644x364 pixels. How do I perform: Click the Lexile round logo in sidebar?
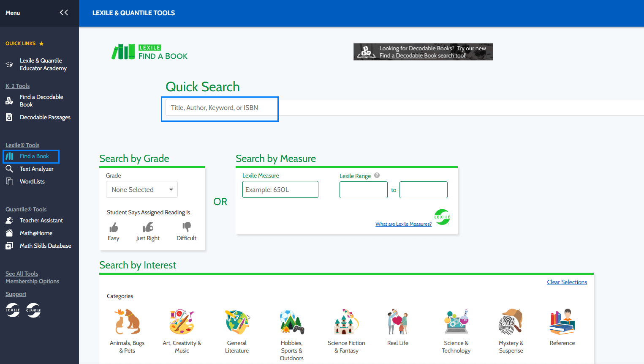(x=13, y=310)
